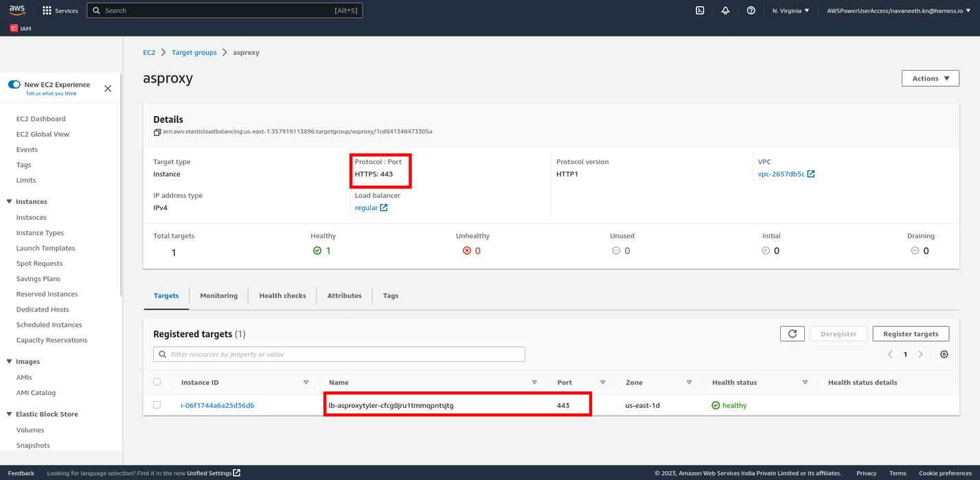This screenshot has width=980, height=480.
Task: Click the notifications bell icon
Action: (725, 10)
